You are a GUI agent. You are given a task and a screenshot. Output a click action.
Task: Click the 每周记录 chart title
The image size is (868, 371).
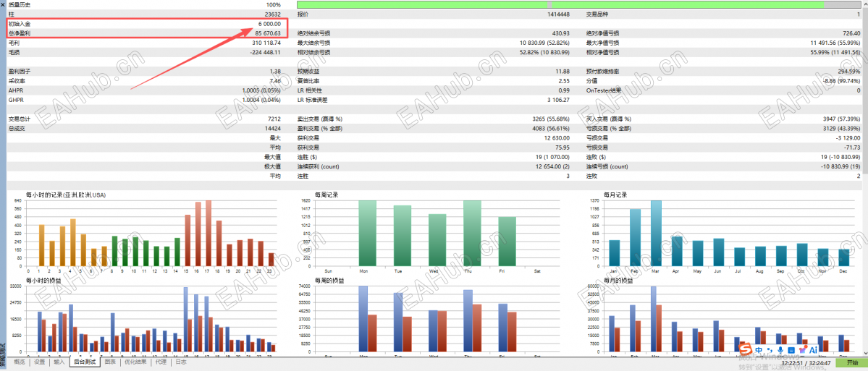(x=326, y=195)
